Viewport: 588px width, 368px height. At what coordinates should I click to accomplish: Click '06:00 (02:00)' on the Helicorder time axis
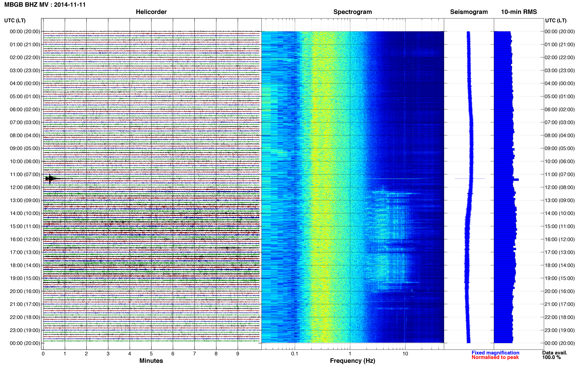[x=25, y=110]
